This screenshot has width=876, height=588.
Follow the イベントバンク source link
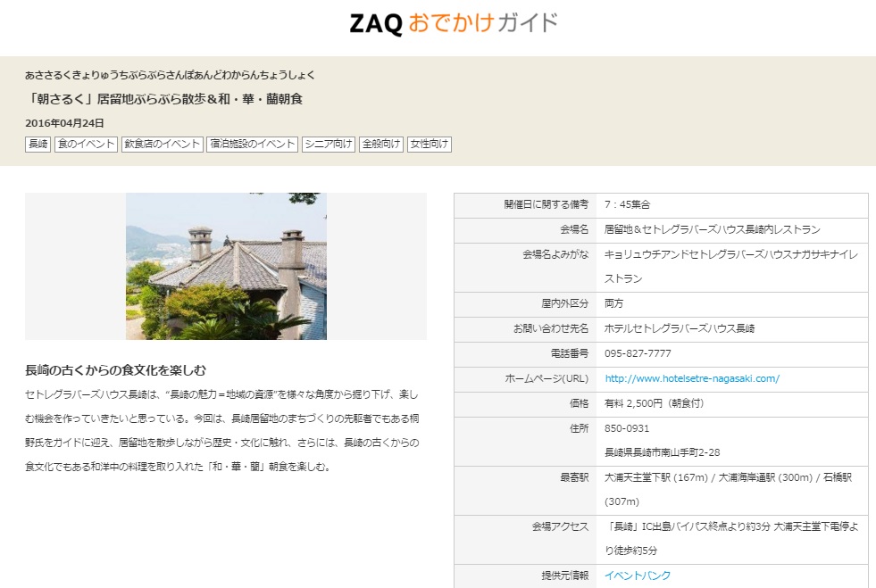(x=638, y=576)
